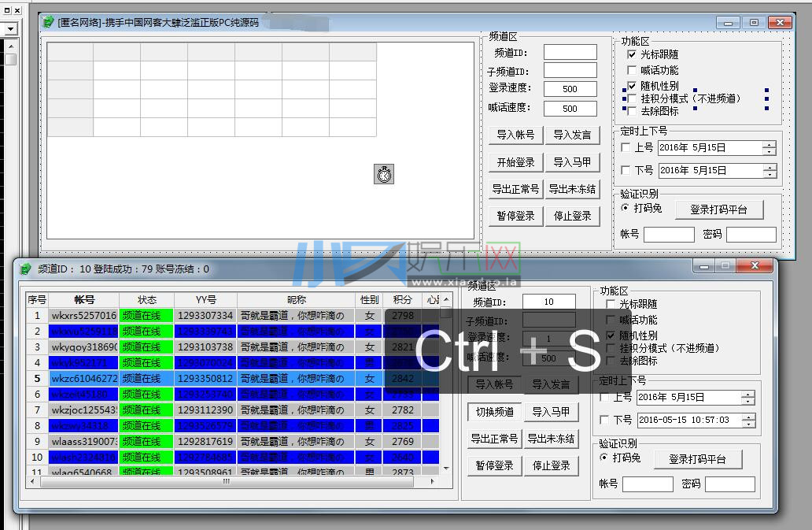Click 下号 date spinner in designer window

pos(770,170)
